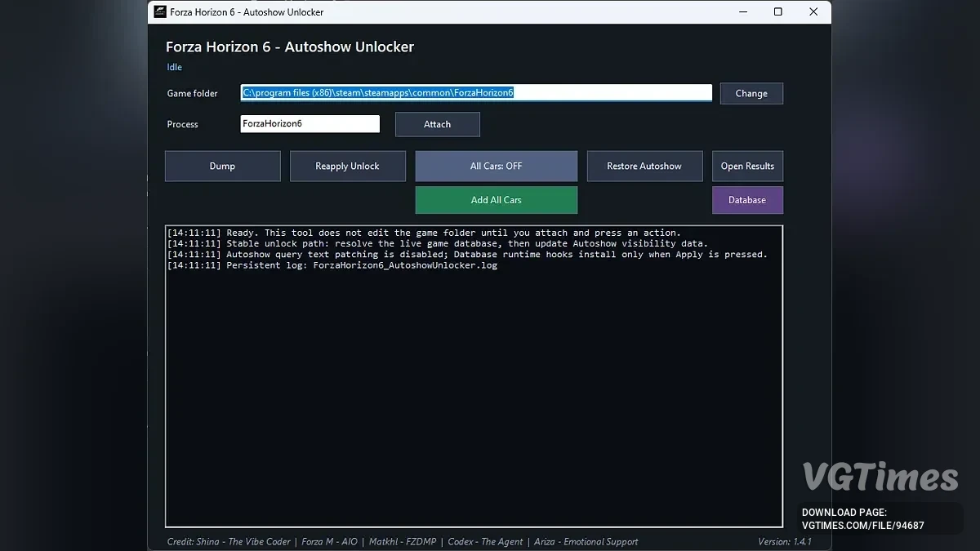980x551 pixels.
Task: Click the 'Game folder' label
Action: tap(193, 94)
